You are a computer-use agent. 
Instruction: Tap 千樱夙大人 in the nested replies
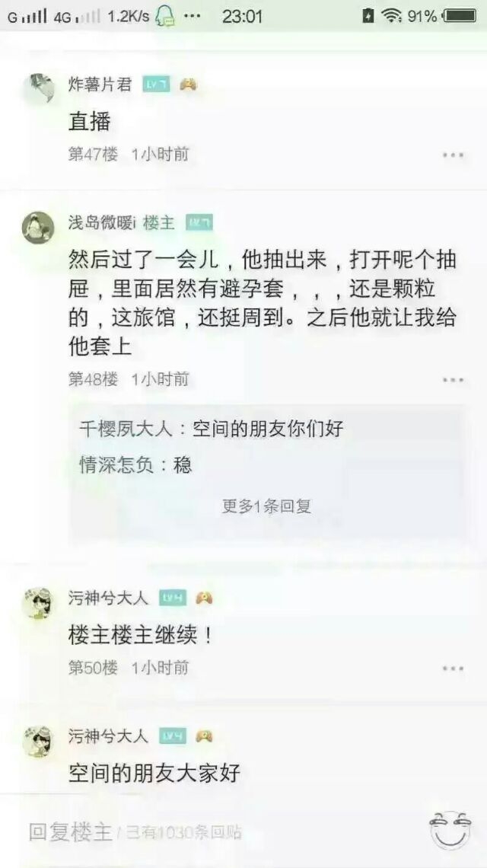[x=126, y=429]
